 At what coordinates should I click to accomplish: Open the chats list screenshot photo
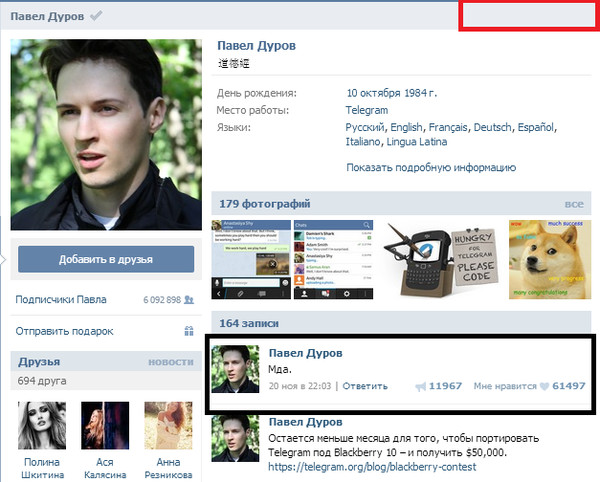333,259
